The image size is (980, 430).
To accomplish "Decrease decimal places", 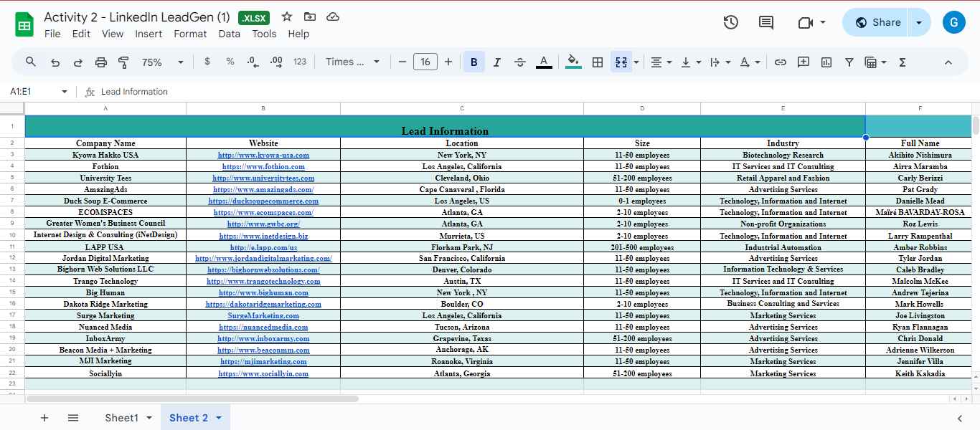I will coord(253,62).
